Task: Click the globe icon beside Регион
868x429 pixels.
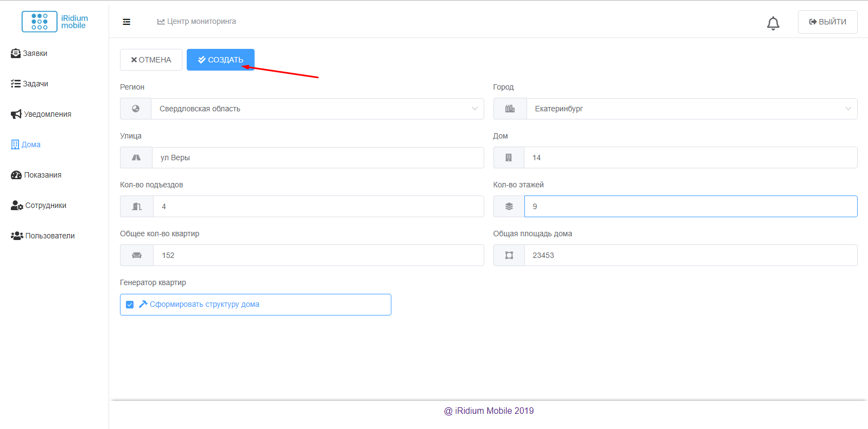Action: pyautogui.click(x=136, y=109)
